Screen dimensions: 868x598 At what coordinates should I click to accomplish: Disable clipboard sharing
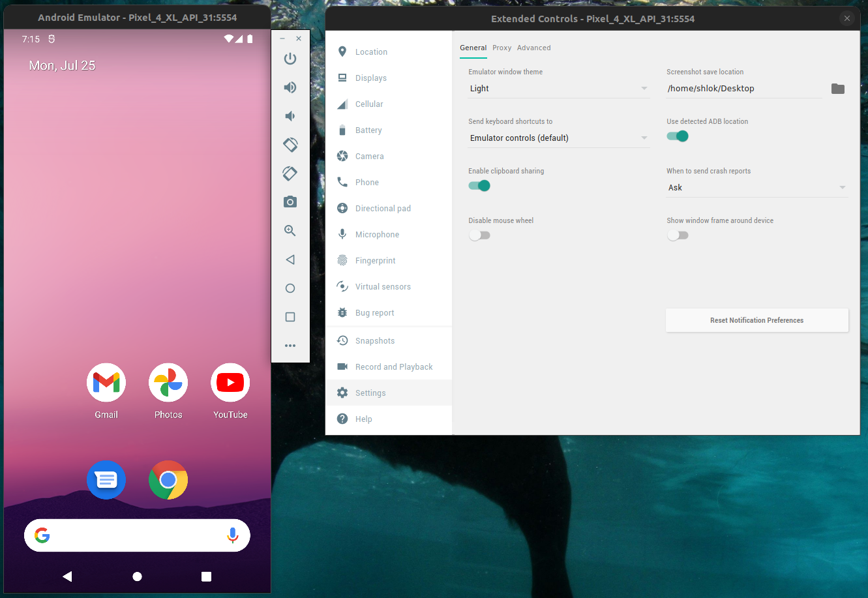[x=479, y=185]
